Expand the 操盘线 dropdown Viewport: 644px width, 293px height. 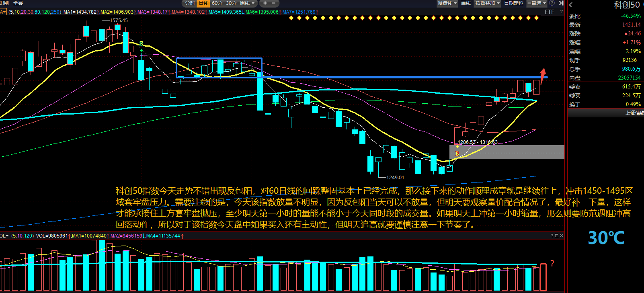(x=447, y=3)
